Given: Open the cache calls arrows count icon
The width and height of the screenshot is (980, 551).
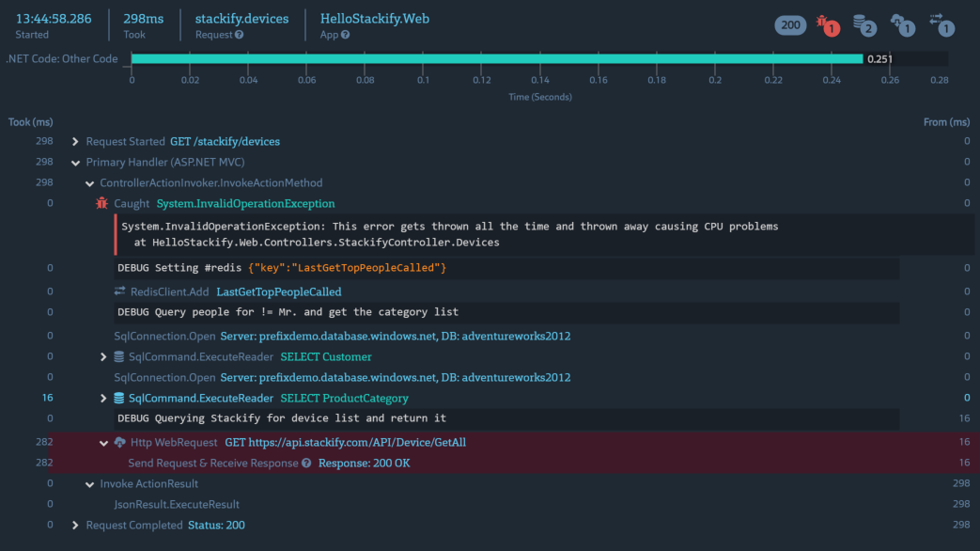Looking at the screenshot, I should 941,25.
